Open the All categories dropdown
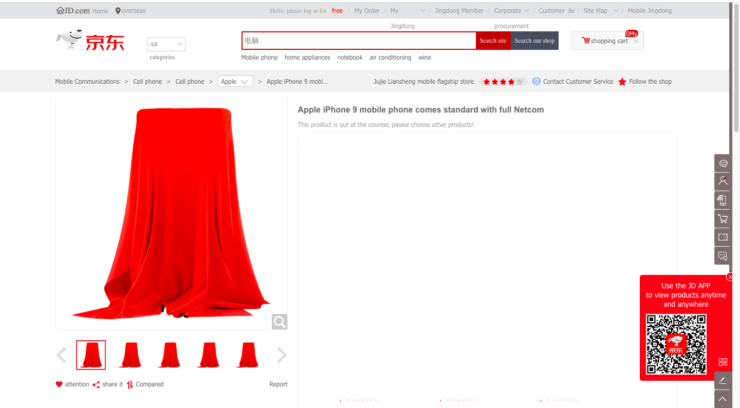The height and width of the screenshot is (408, 740). point(166,44)
